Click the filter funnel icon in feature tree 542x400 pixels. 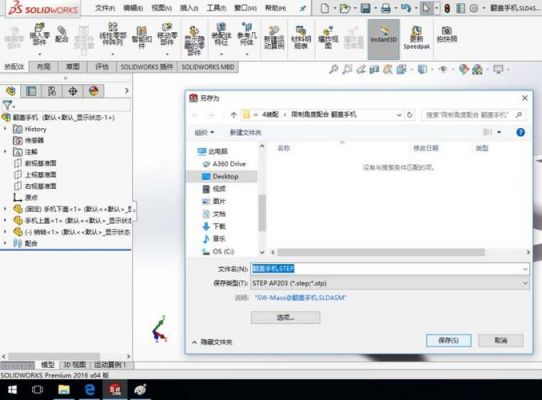pyautogui.click(x=7, y=104)
